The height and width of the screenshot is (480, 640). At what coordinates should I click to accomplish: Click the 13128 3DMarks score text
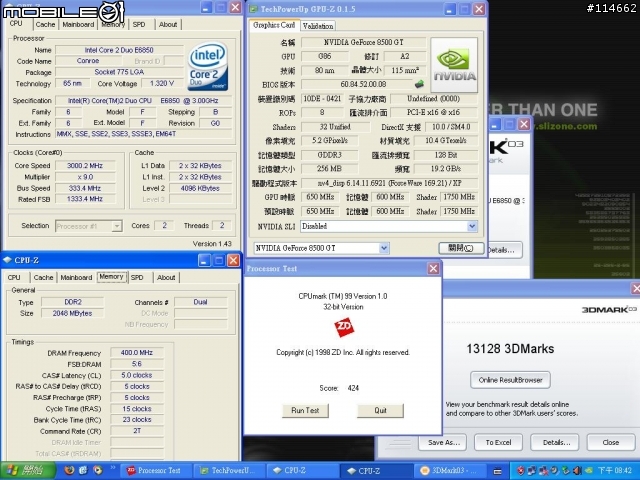tap(510, 349)
